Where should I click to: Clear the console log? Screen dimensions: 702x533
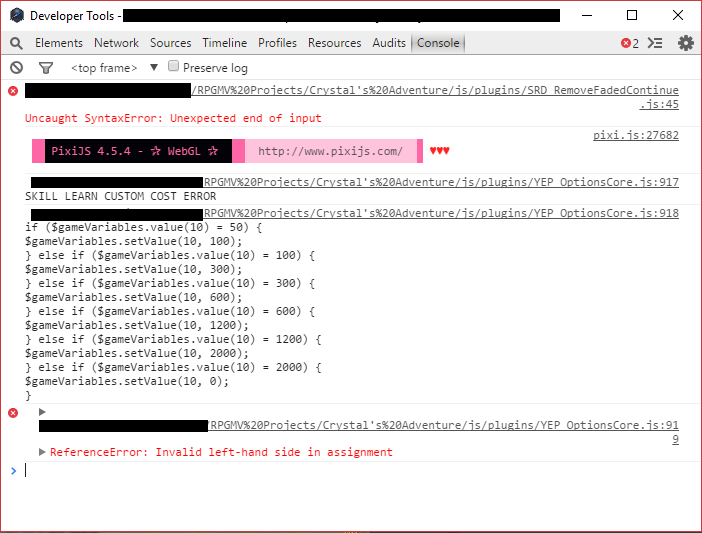17,68
